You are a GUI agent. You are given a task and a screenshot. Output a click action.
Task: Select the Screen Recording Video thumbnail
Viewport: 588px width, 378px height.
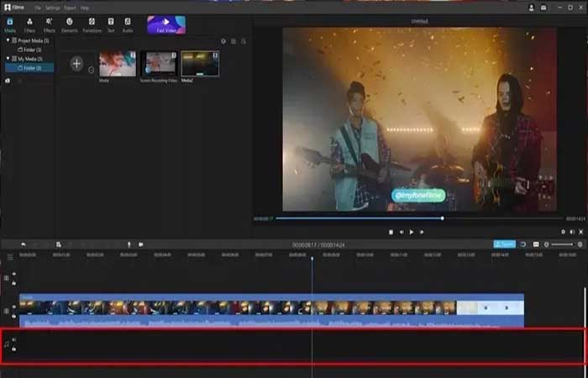pyautogui.click(x=159, y=64)
